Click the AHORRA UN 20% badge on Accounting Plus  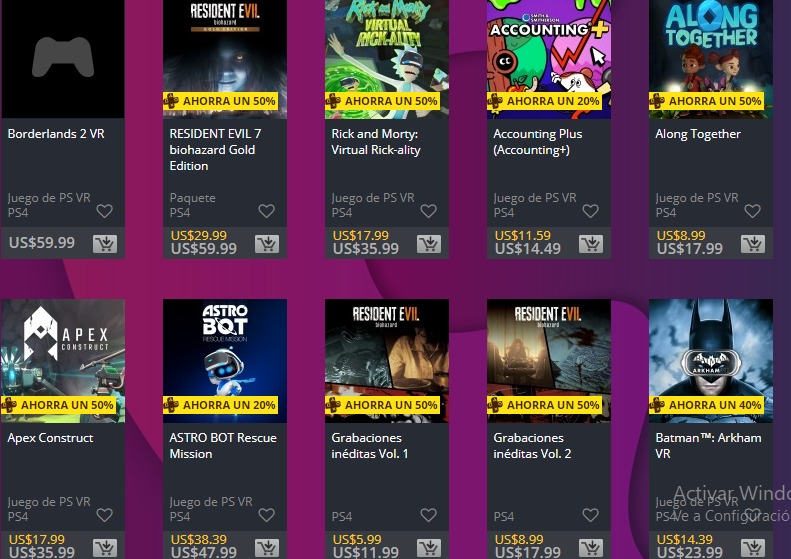coord(545,101)
